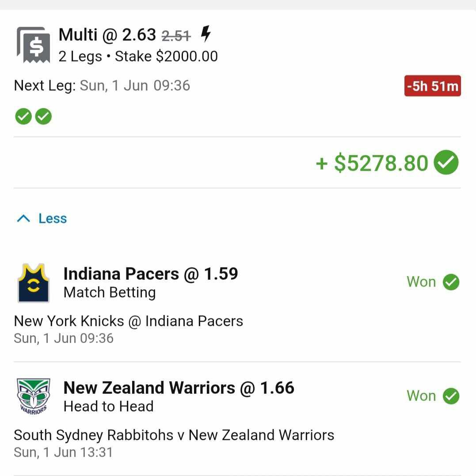The width and height of the screenshot is (476, 476).
Task: Click the red -5h 51m countdown badge
Action: (432, 86)
